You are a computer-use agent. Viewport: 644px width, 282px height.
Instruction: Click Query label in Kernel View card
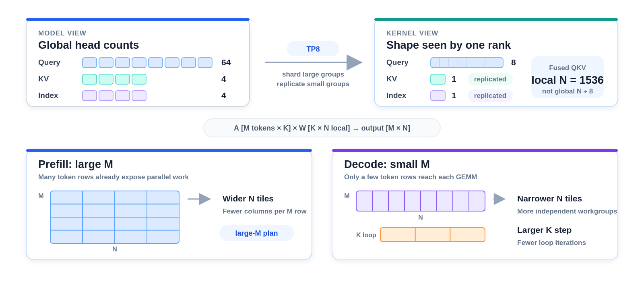tap(397, 62)
